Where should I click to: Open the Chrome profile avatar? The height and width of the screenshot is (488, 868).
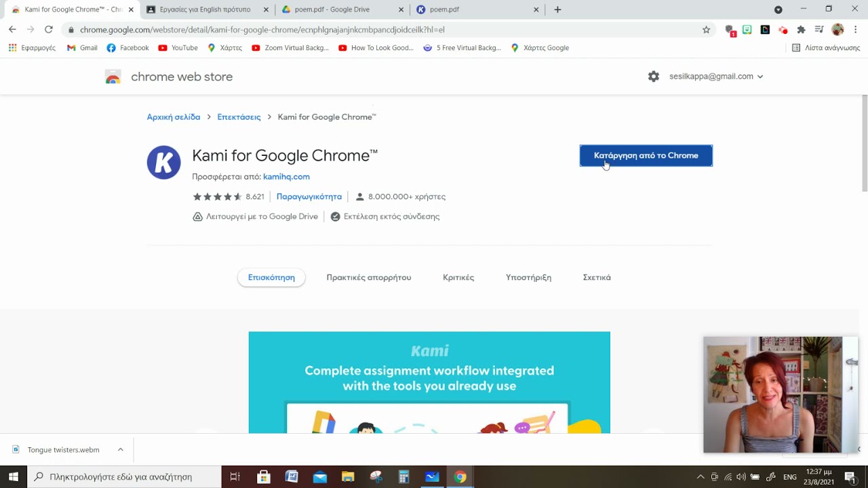[837, 30]
